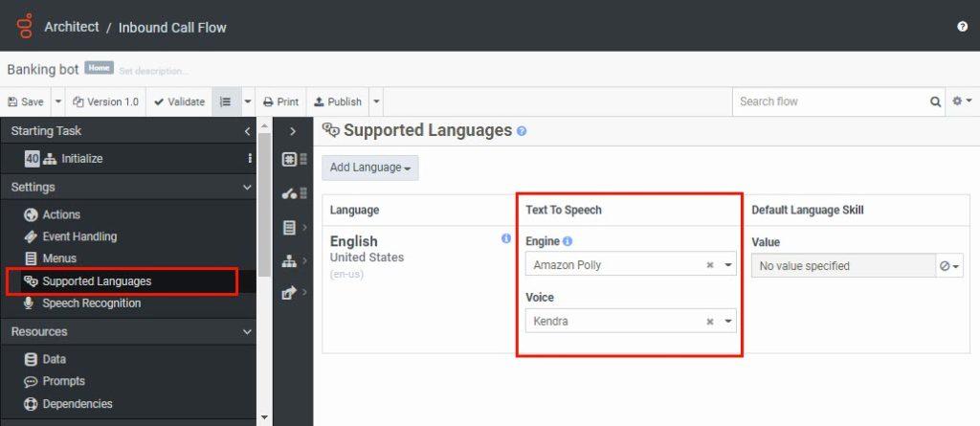Image resolution: width=980 pixels, height=426 pixels.
Task: Open the Engine dropdown showing Amazon Polly
Action: 727,265
